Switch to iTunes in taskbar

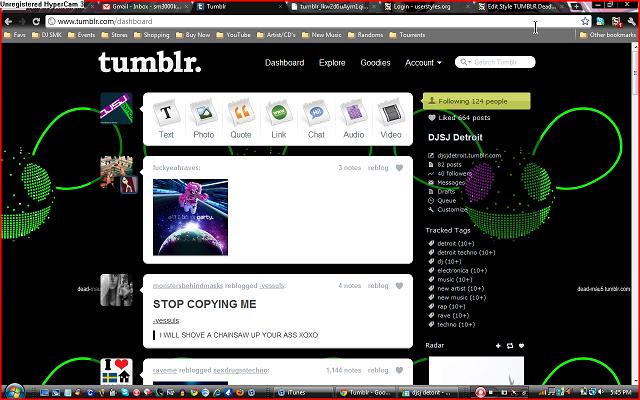pos(303,392)
